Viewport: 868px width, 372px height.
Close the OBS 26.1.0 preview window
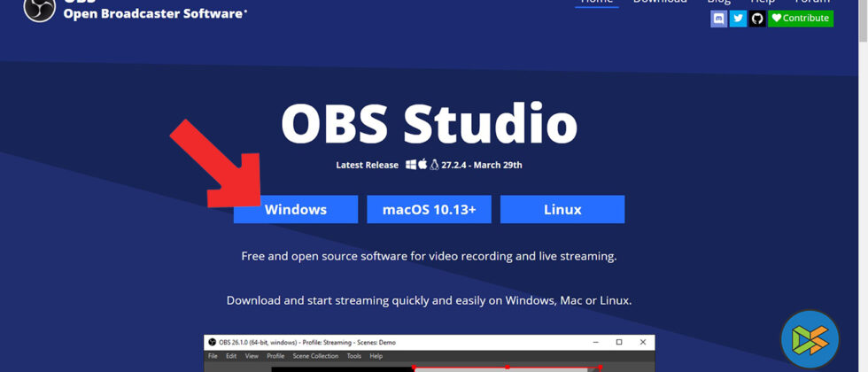(x=642, y=342)
